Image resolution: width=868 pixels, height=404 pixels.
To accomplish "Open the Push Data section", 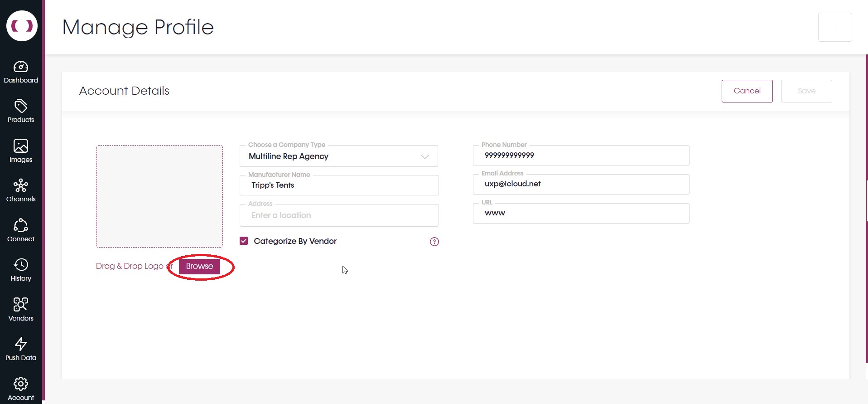I will [21, 350].
